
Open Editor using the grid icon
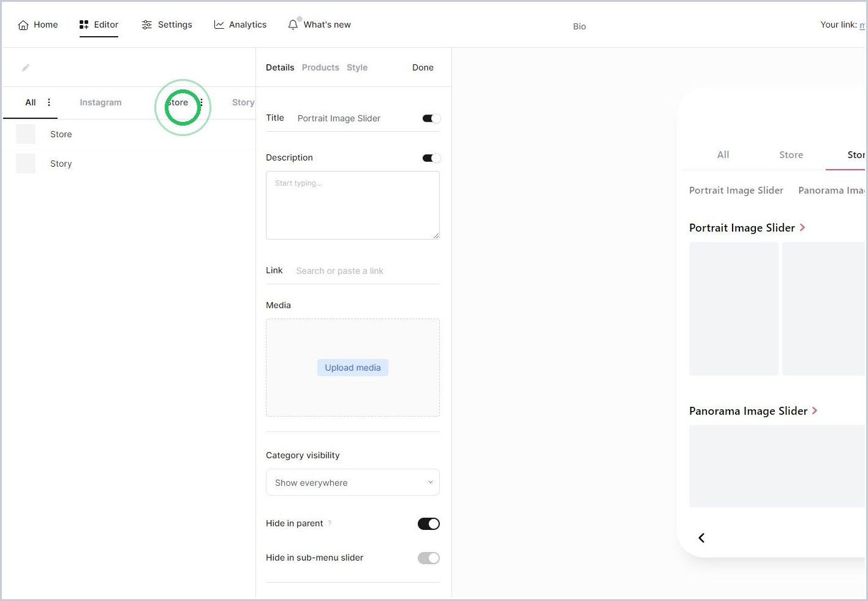pos(84,25)
